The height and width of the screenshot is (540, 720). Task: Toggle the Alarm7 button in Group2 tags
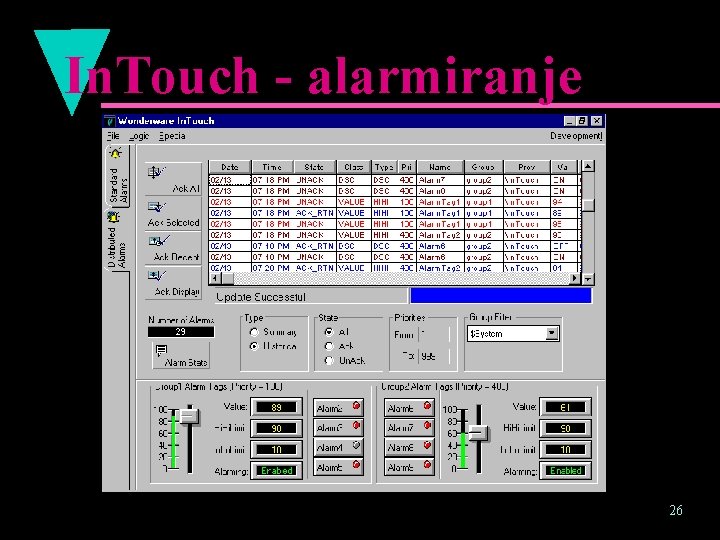point(408,428)
